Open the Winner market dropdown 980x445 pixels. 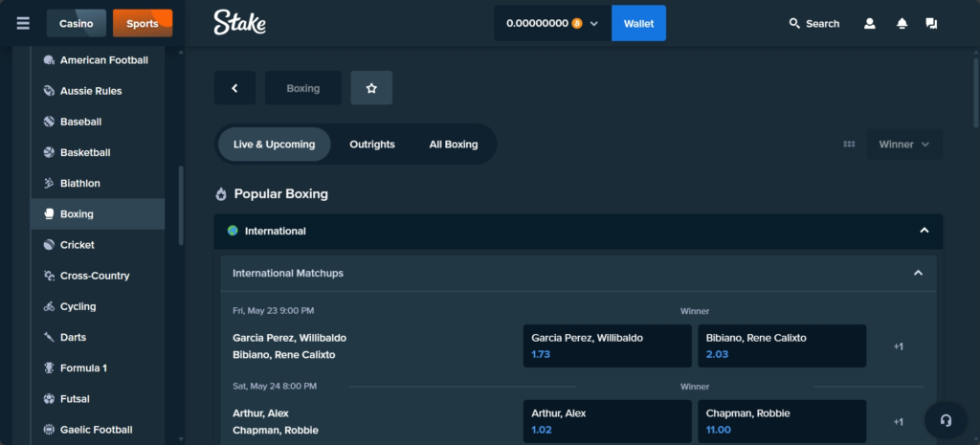pos(904,145)
